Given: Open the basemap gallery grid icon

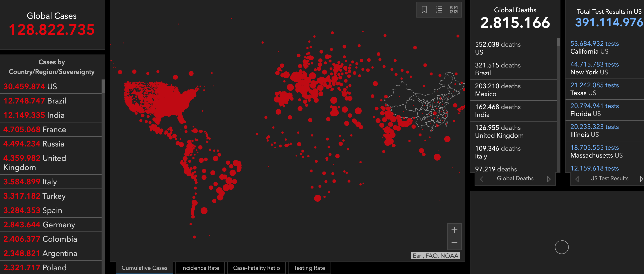Looking at the screenshot, I should 454,10.
